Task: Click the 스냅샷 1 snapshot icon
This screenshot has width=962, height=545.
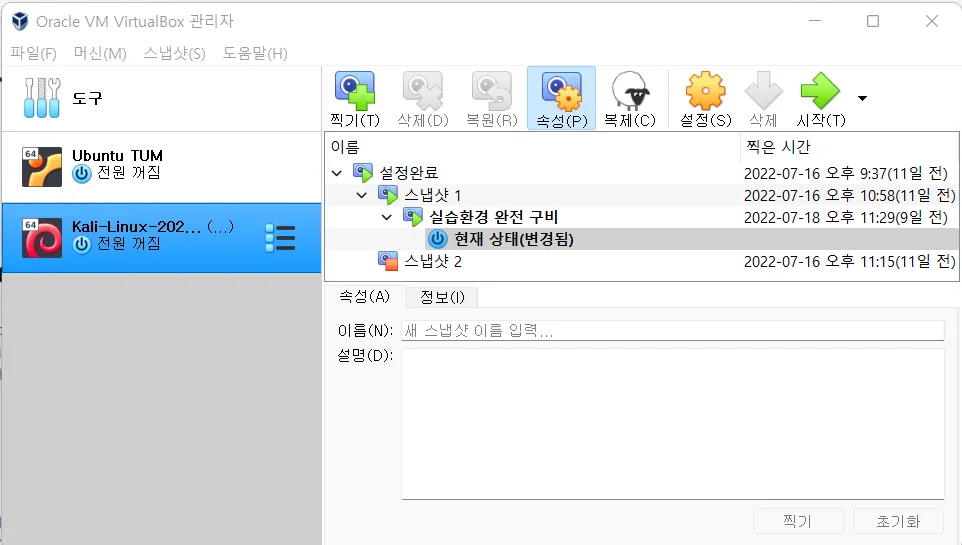Action: (x=388, y=195)
